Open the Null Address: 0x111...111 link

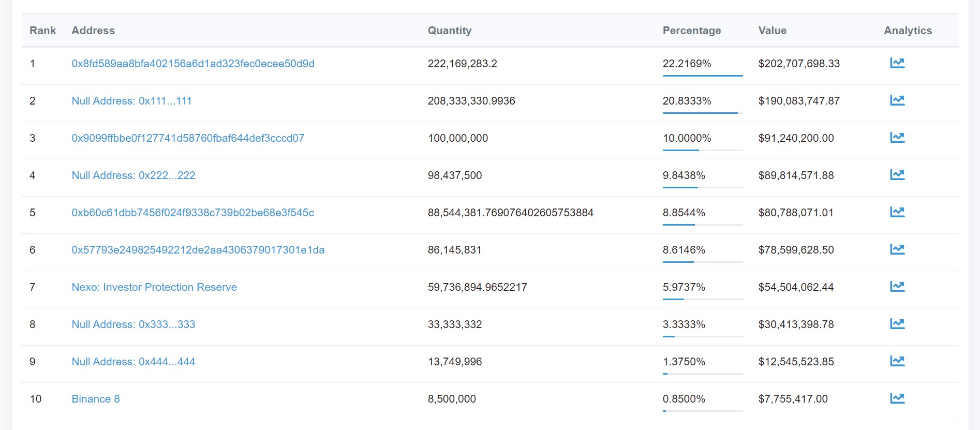coord(131,101)
